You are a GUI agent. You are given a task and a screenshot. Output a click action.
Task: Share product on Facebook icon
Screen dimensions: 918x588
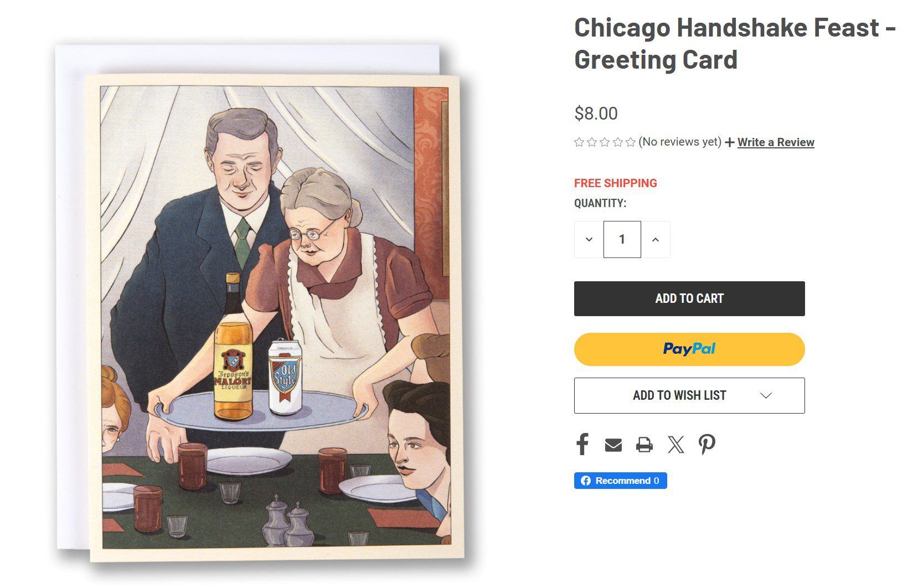(582, 444)
